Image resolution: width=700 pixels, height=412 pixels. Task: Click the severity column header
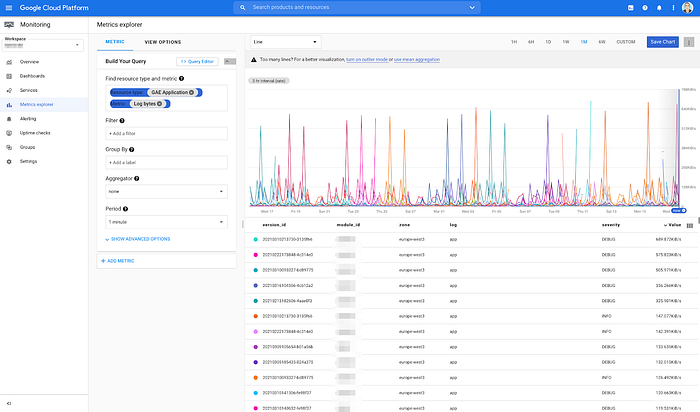[x=611, y=225]
